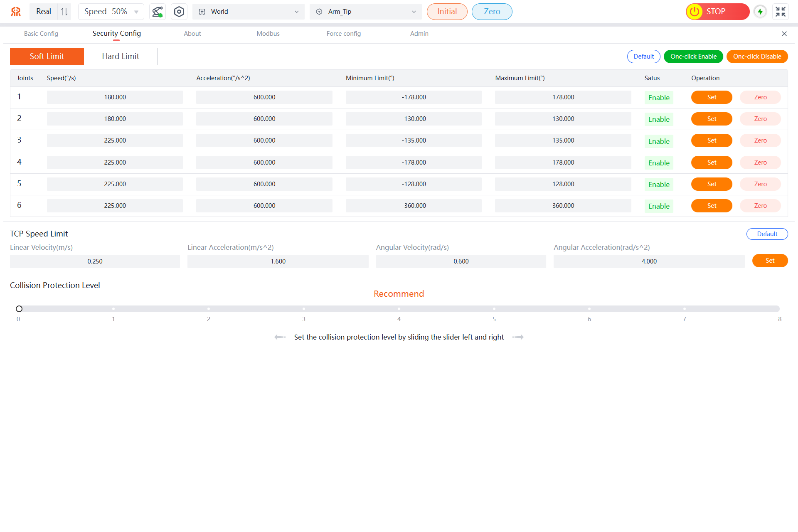Click the Real mode swap arrows icon

coord(64,12)
